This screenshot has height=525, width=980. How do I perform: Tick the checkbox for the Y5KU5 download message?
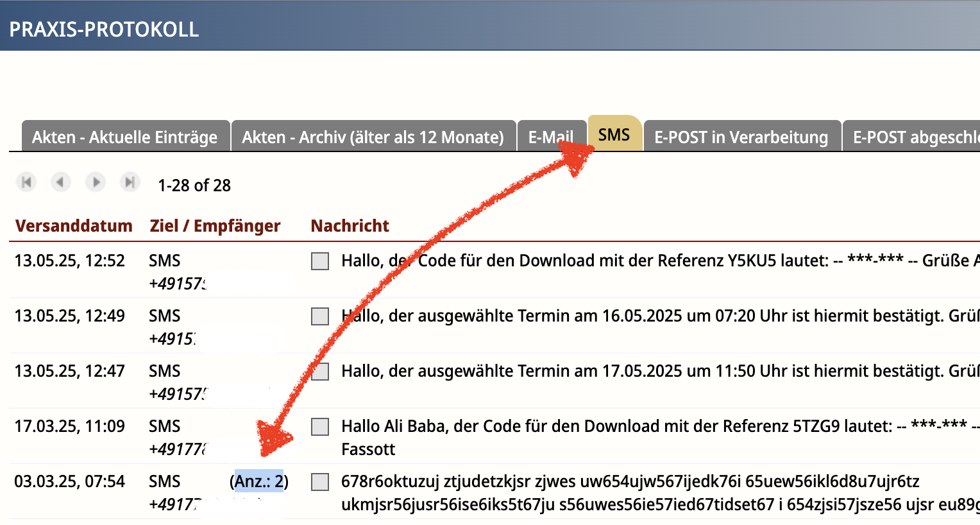click(320, 261)
